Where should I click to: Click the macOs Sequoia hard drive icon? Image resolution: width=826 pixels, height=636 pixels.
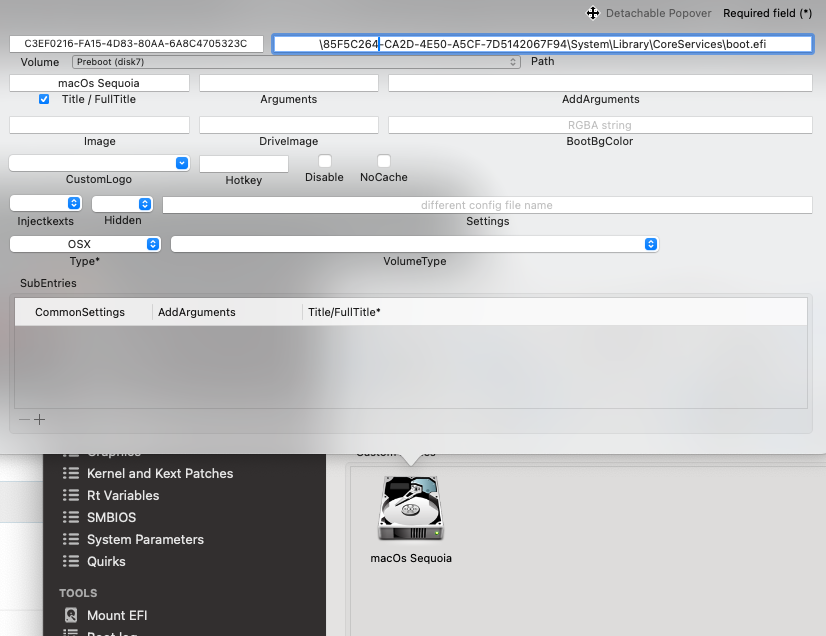click(411, 508)
